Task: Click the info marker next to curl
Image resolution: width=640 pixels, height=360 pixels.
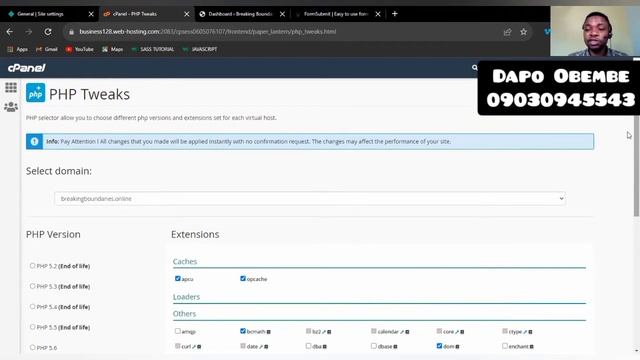Action: click(199, 347)
